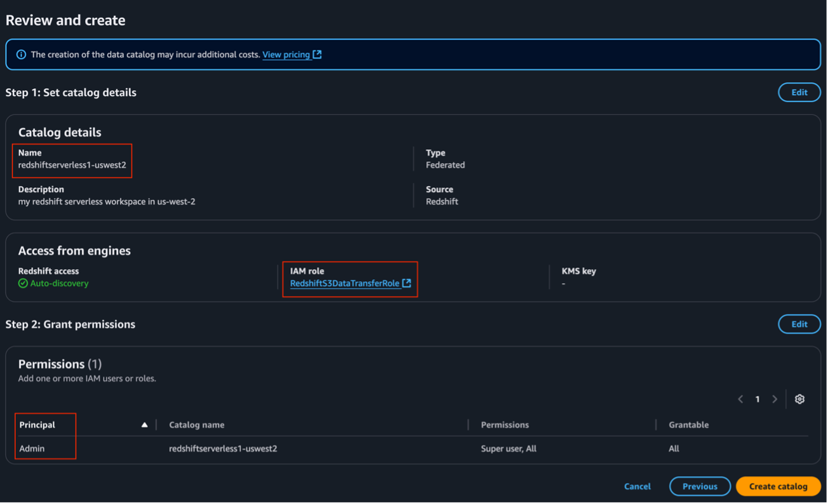This screenshot has height=504, width=828.
Task: Click the Auto-discovery status text
Action: (59, 284)
